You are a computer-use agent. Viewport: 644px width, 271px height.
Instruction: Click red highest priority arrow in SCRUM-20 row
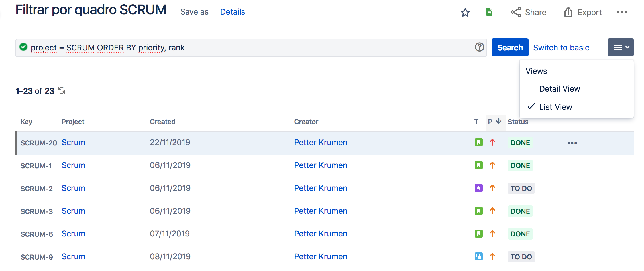[492, 142]
